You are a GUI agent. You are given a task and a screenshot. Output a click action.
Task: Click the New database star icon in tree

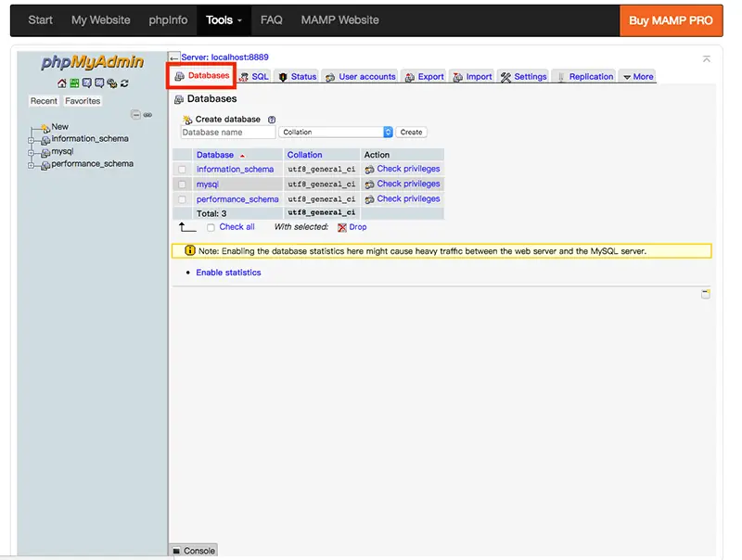[45, 128]
